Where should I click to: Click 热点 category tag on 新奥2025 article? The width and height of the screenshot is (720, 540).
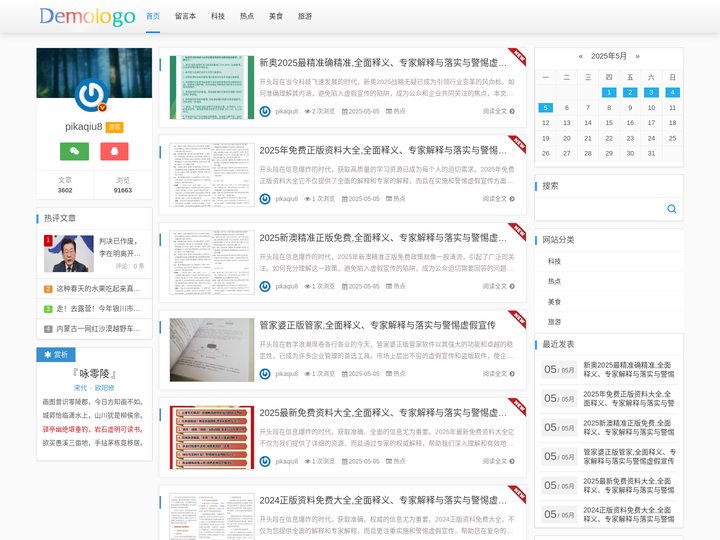pos(396,111)
